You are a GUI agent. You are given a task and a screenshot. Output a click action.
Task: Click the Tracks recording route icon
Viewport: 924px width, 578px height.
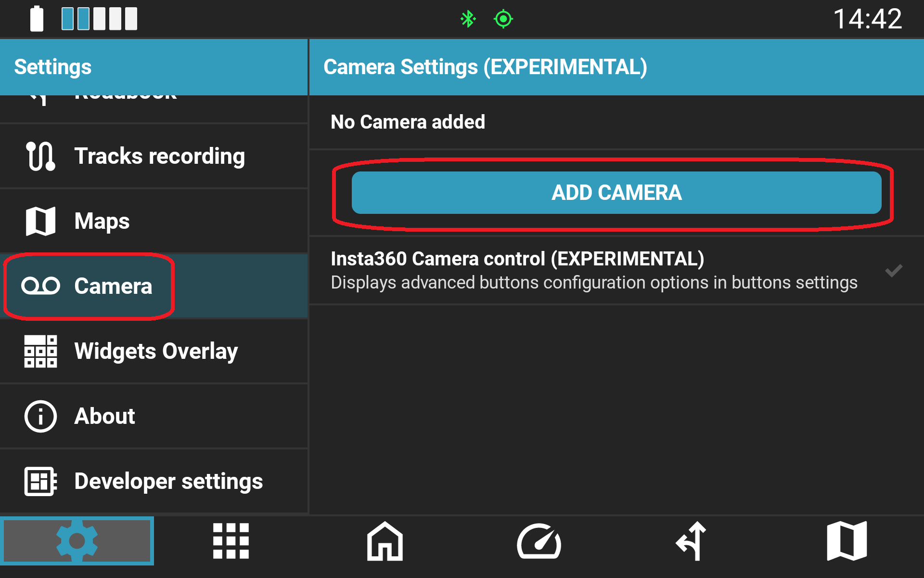(x=40, y=156)
